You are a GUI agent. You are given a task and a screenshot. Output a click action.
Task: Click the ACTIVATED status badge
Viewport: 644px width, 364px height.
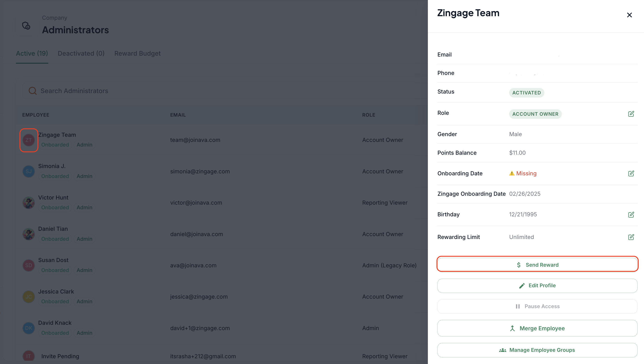click(526, 93)
